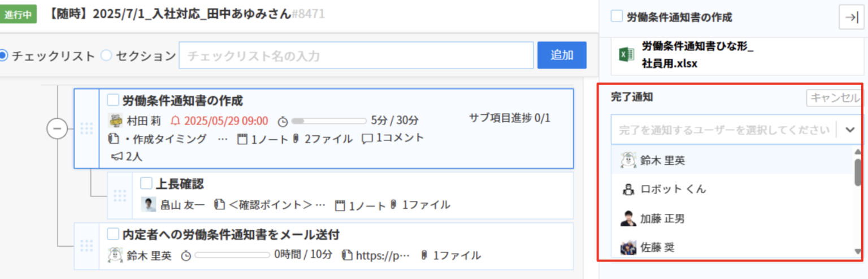Open the Excel file icon 労働条件通知書ひな形

click(626, 55)
